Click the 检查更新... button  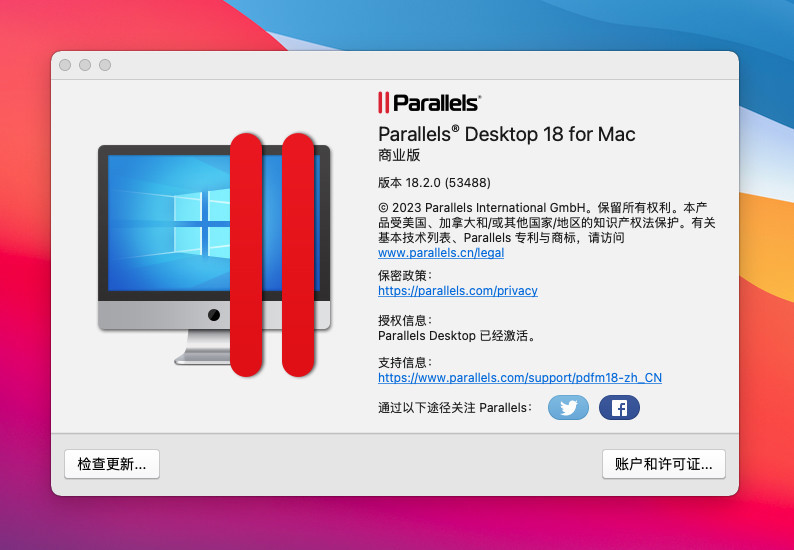coord(112,464)
